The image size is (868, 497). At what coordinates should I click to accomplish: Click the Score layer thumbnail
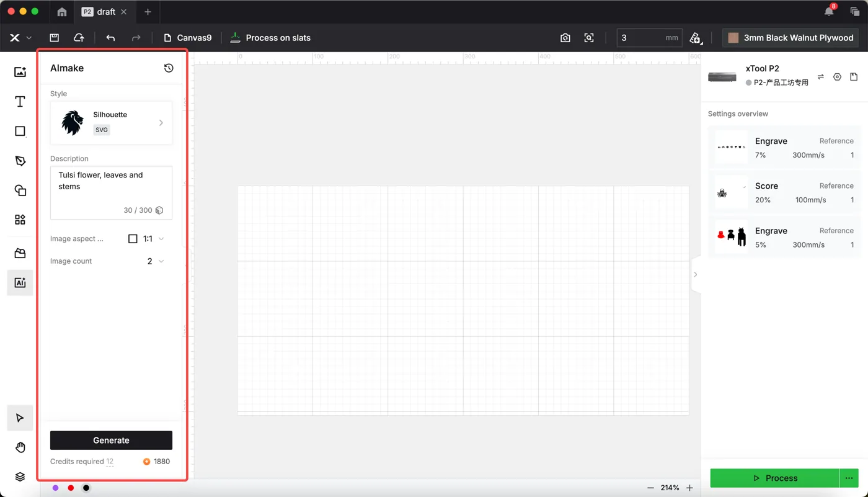point(732,192)
